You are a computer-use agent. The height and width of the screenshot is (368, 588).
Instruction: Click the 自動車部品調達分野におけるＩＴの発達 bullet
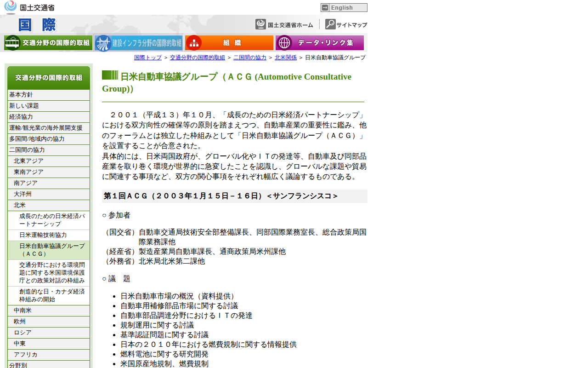click(187, 316)
